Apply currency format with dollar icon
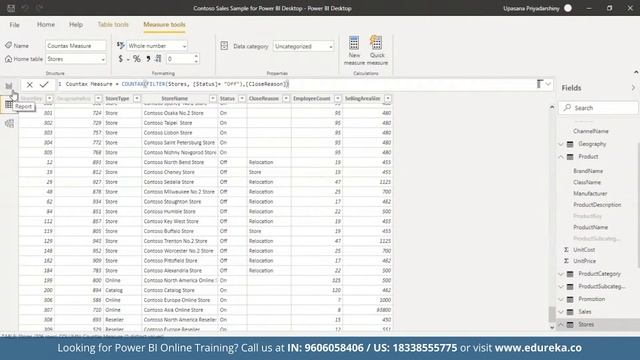 [x=120, y=59]
